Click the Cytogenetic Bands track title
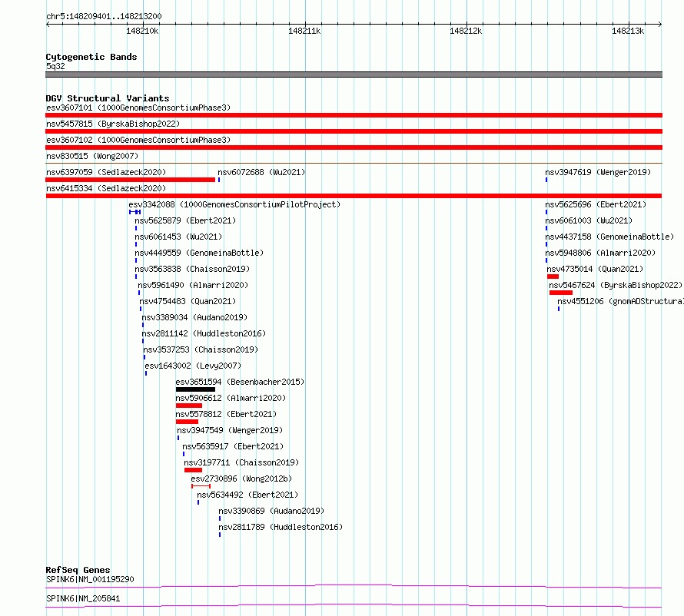The image size is (684, 616). click(x=91, y=57)
